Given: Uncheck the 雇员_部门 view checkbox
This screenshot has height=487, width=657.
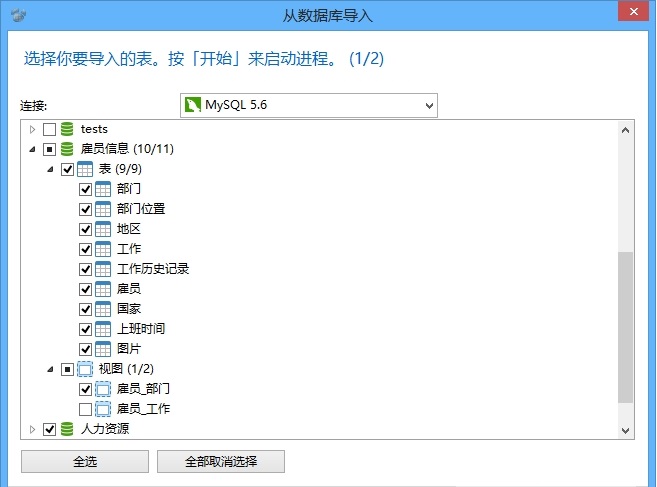Looking at the screenshot, I should 85,389.
